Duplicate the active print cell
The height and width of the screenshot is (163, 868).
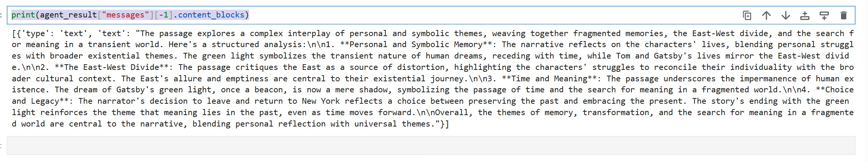point(747,15)
